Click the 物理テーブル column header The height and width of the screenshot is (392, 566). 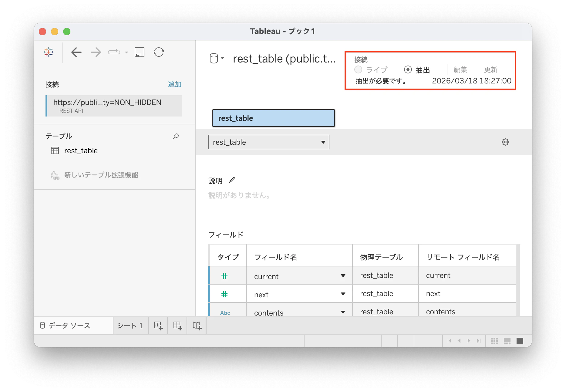click(x=386, y=256)
